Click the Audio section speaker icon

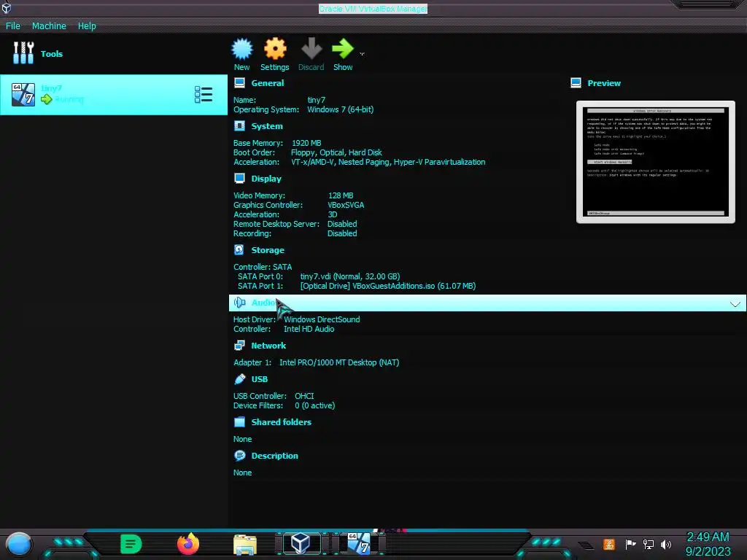coord(239,303)
